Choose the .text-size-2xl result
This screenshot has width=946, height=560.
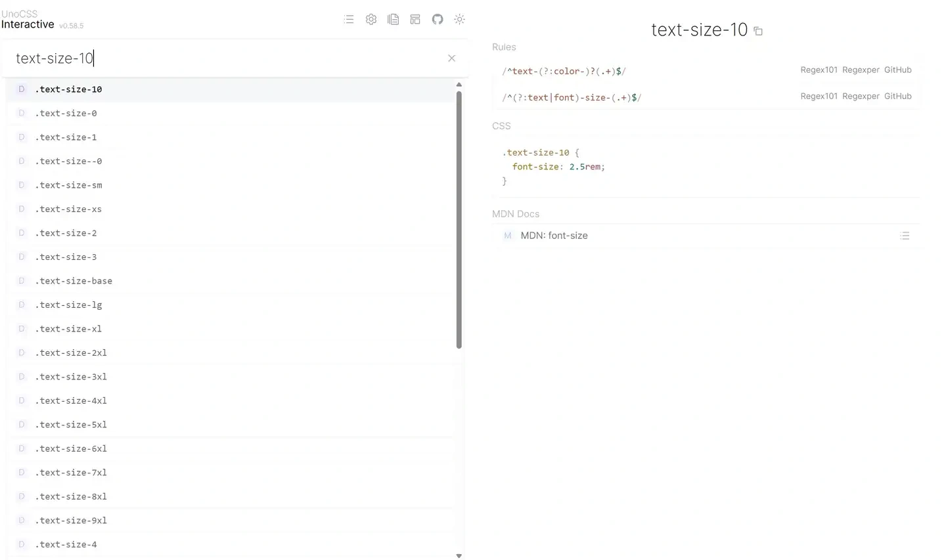point(71,353)
